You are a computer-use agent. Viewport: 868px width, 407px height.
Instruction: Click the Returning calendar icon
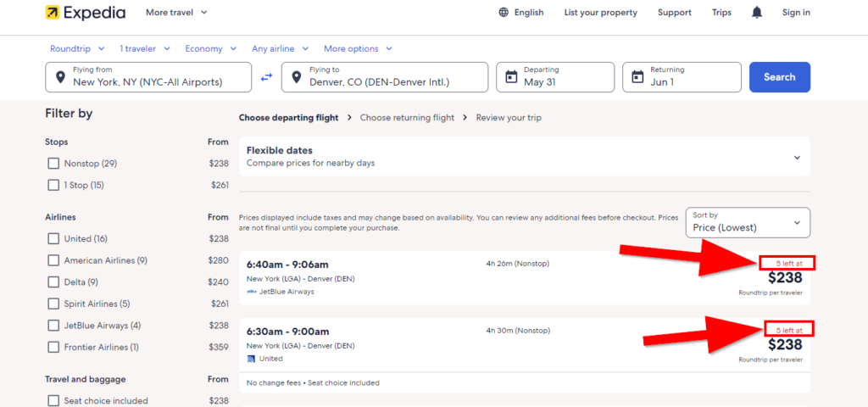coord(637,77)
